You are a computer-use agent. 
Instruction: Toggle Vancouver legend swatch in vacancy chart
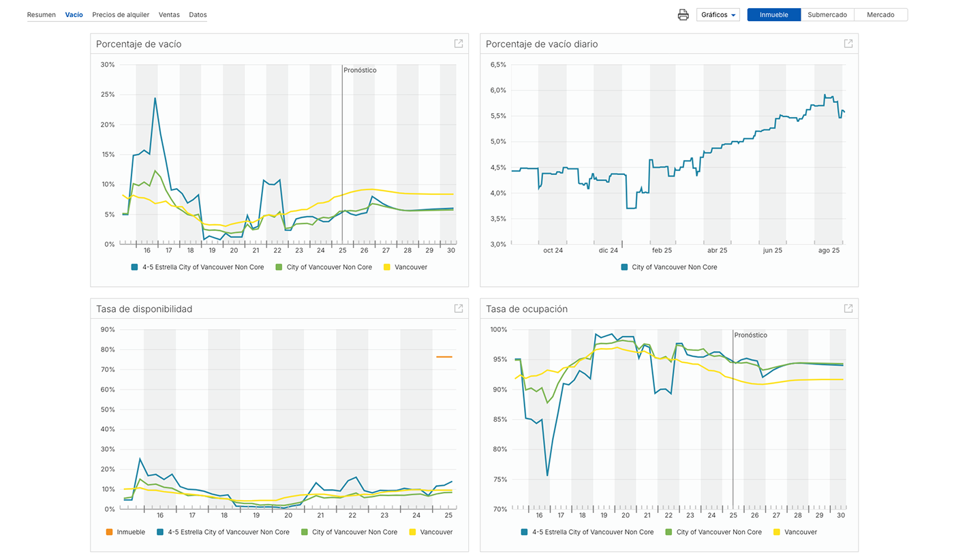tap(387, 268)
